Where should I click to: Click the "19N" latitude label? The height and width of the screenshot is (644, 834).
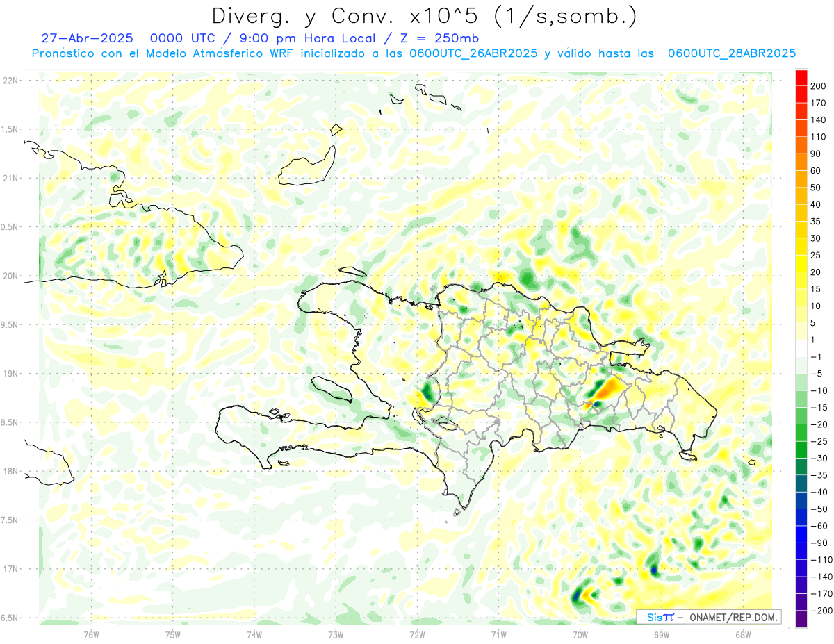10,374
